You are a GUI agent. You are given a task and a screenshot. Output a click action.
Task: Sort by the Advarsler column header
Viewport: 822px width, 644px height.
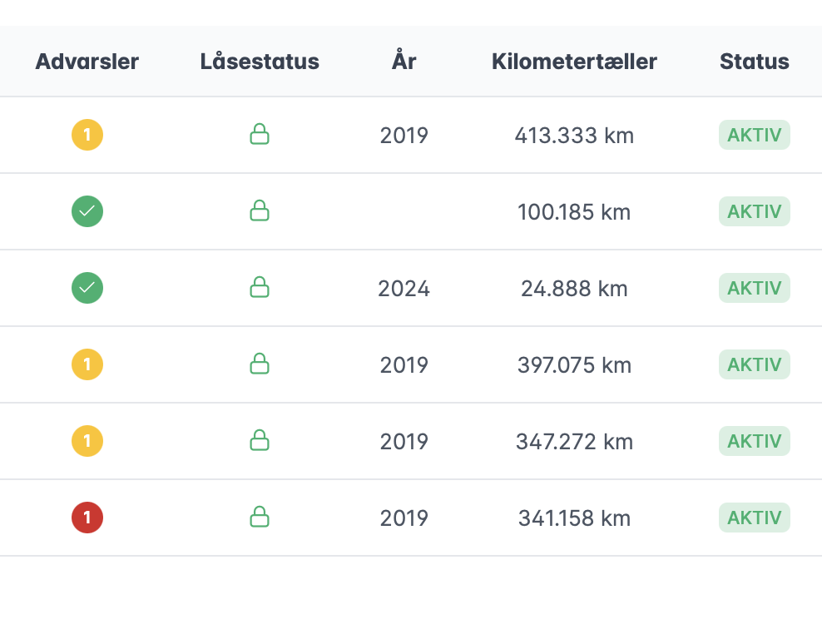[87, 62]
